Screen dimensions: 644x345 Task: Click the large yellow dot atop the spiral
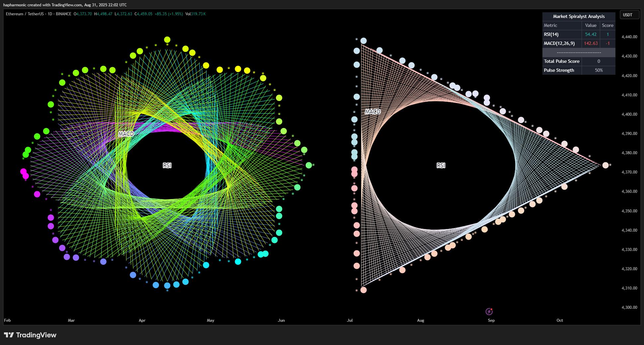(167, 40)
